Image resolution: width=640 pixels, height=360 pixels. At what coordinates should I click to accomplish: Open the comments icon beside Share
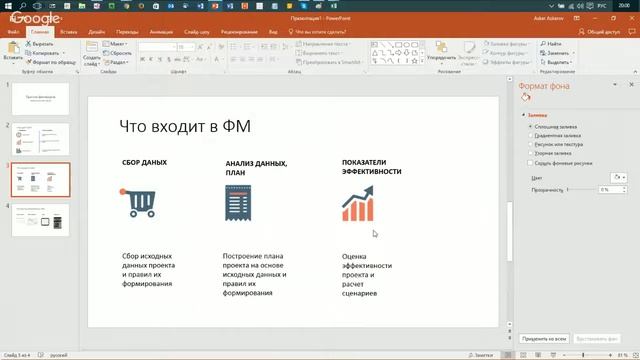[632, 31]
